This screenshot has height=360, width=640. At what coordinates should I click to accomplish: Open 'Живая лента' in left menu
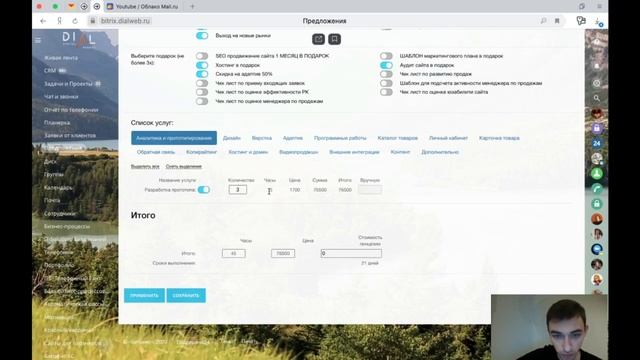61,58
